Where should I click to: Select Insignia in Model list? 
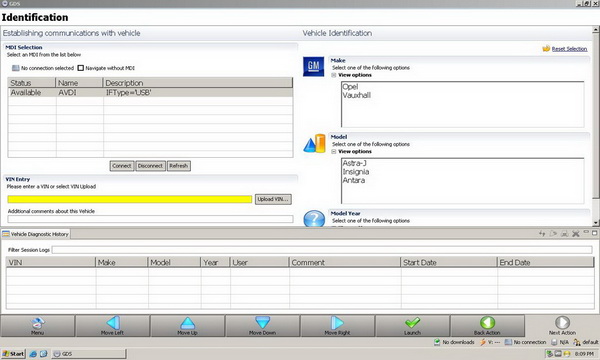pos(356,172)
